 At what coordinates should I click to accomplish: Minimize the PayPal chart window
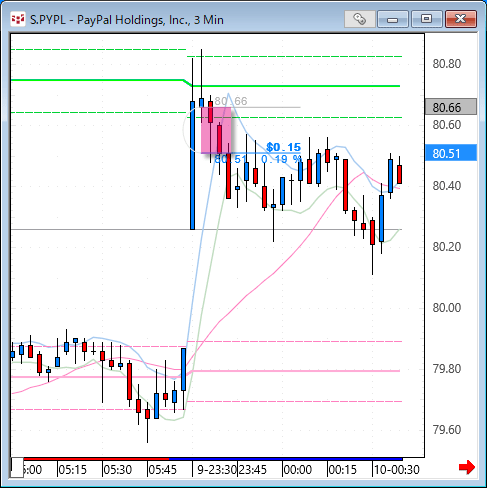393,19
